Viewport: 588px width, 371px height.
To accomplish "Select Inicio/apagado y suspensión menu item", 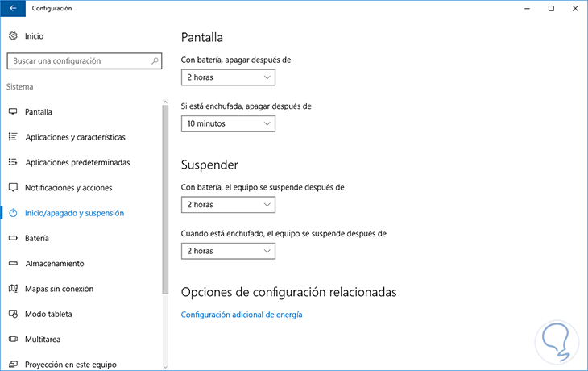I will coord(74,213).
